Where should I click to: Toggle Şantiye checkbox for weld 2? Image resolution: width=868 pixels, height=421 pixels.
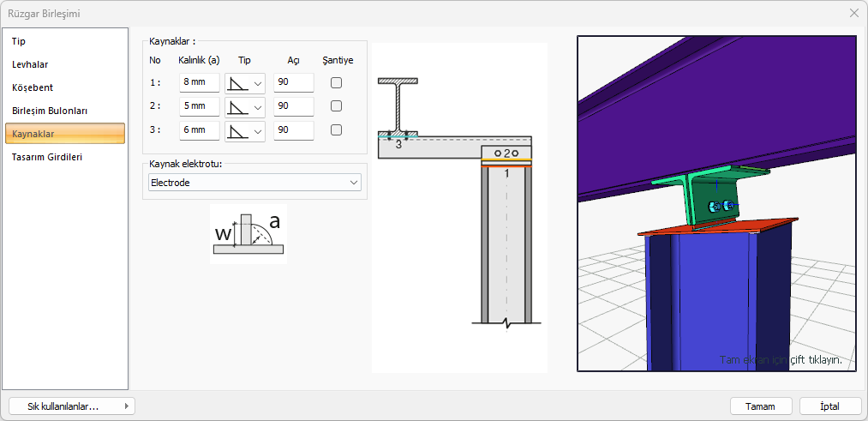click(x=337, y=106)
